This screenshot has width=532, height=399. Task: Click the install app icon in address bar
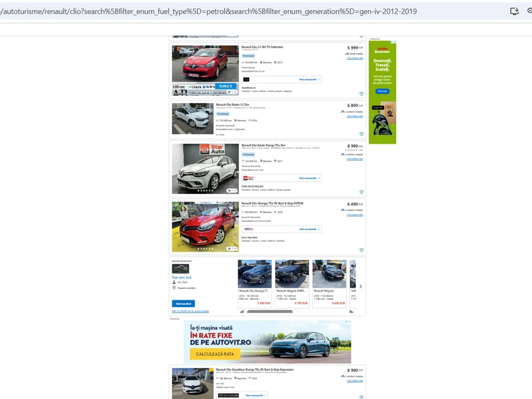click(x=514, y=12)
